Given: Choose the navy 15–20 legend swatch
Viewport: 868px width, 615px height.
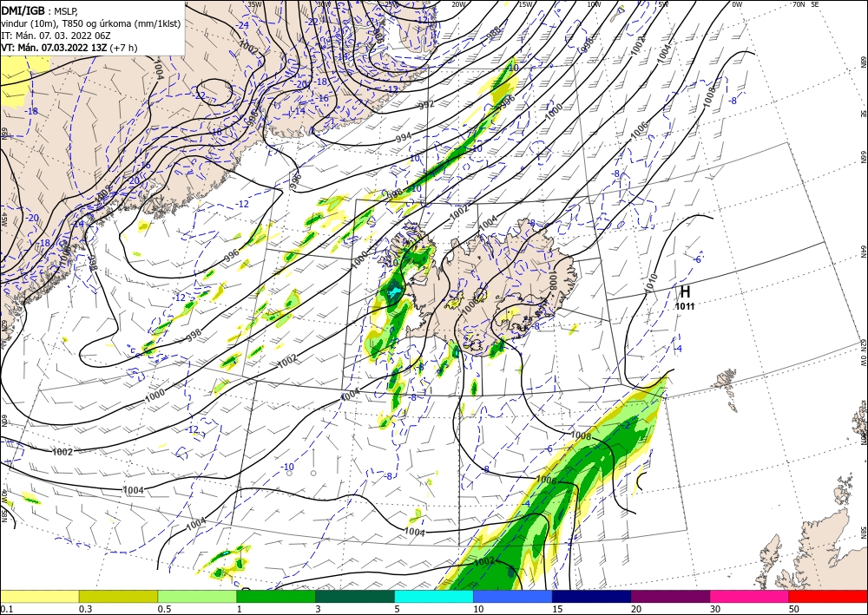Looking at the screenshot, I should point(592,596).
